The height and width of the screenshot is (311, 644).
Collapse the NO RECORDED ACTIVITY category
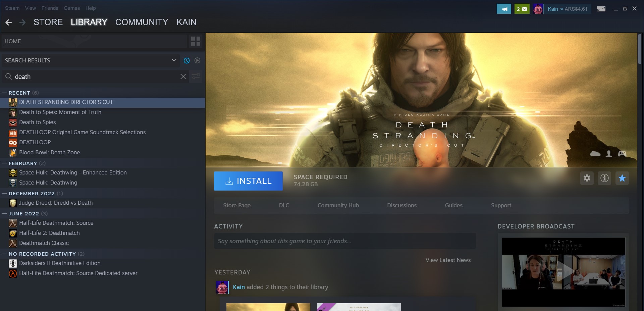tap(5, 254)
